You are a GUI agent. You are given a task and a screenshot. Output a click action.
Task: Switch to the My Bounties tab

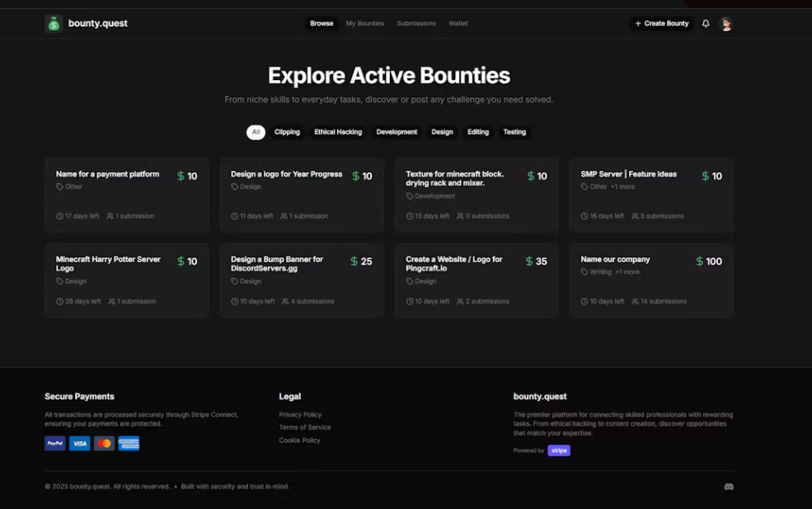(x=365, y=23)
